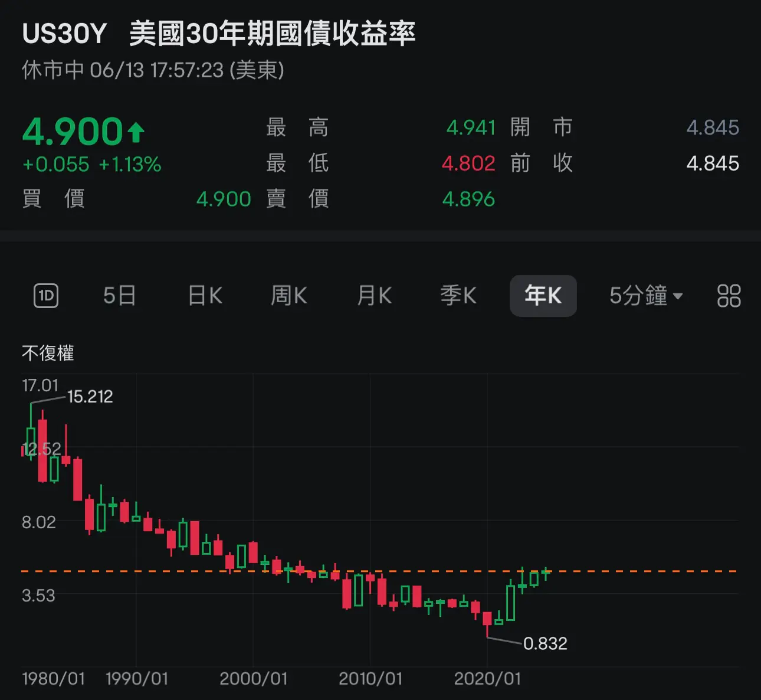
Task: Select the 15.212 high point label
Action: [90, 397]
